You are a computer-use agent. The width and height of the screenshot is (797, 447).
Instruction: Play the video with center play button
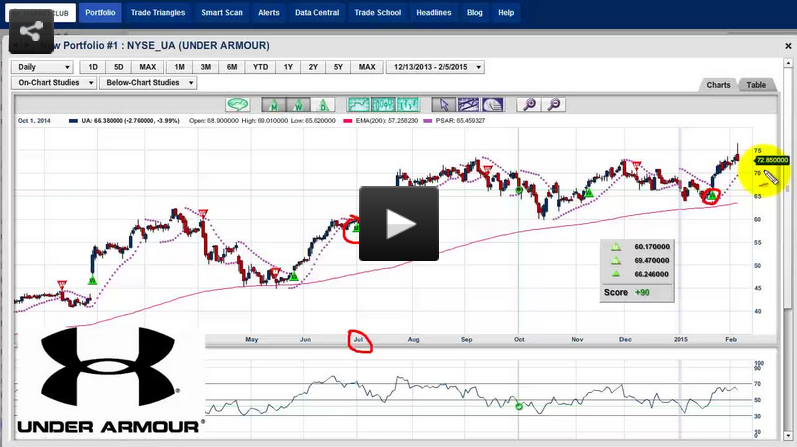pyautogui.click(x=399, y=224)
